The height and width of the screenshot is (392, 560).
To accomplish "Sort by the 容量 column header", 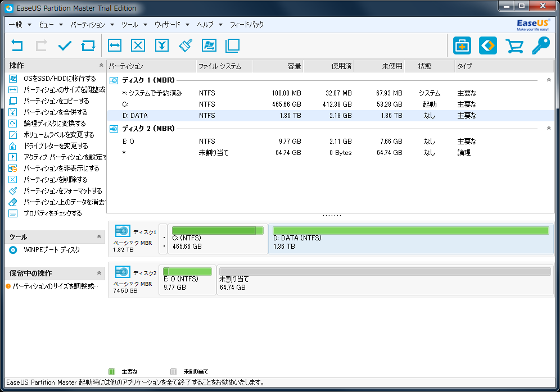I will tap(278, 66).
